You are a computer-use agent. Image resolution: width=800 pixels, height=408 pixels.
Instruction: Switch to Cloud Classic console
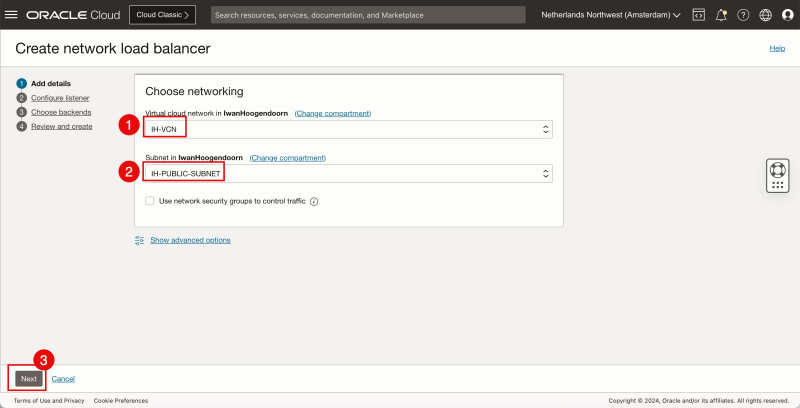tap(162, 15)
